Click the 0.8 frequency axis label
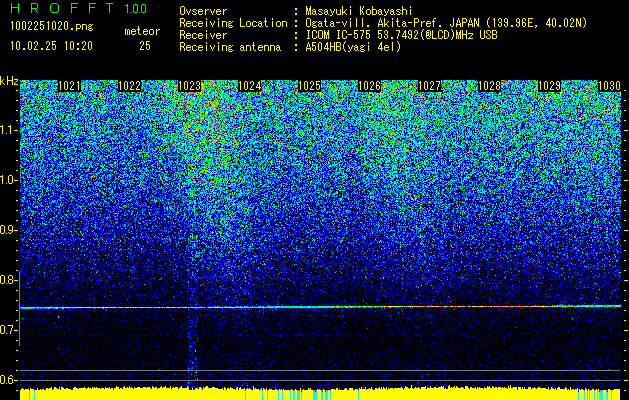 [x=8, y=280]
